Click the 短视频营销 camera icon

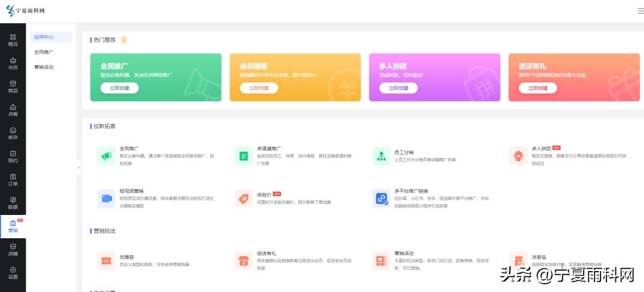[106, 199]
